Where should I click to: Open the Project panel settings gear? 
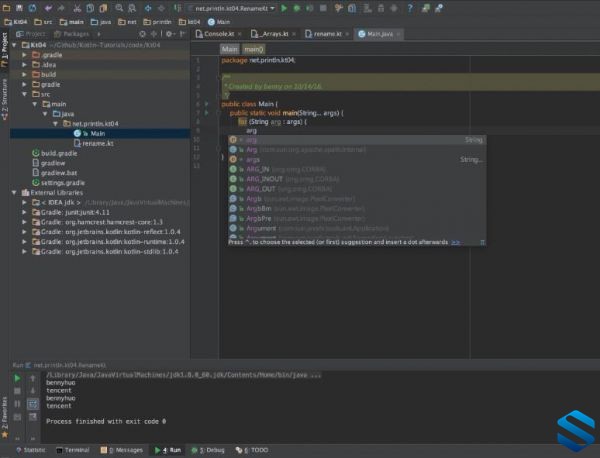[x=169, y=34]
